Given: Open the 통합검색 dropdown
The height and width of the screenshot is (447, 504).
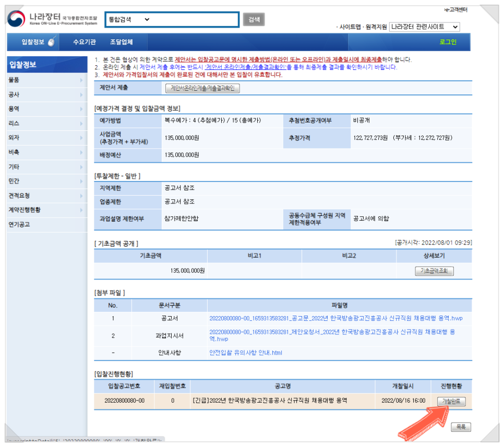Looking at the screenshot, I should pyautogui.click(x=129, y=20).
